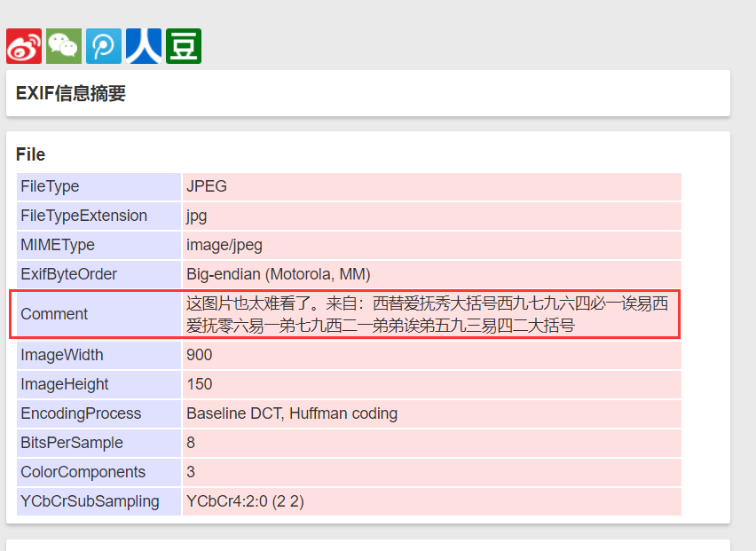Open WeChat sharing with the green icon

click(63, 45)
